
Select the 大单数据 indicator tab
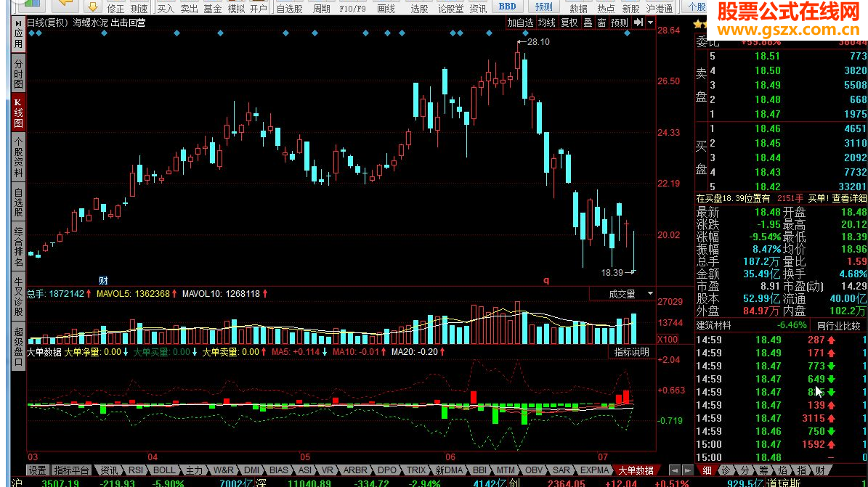coord(636,470)
